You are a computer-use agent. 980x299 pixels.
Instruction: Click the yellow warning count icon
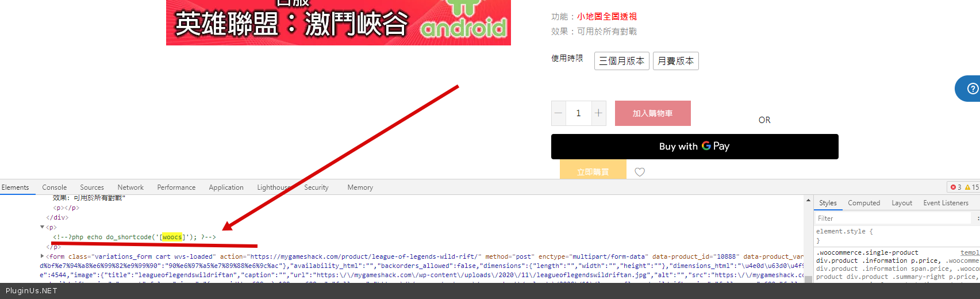[968, 187]
